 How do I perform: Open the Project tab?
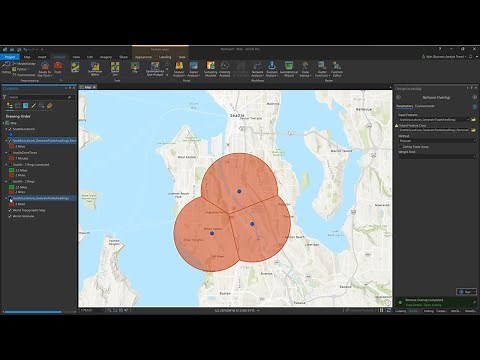coord(10,57)
